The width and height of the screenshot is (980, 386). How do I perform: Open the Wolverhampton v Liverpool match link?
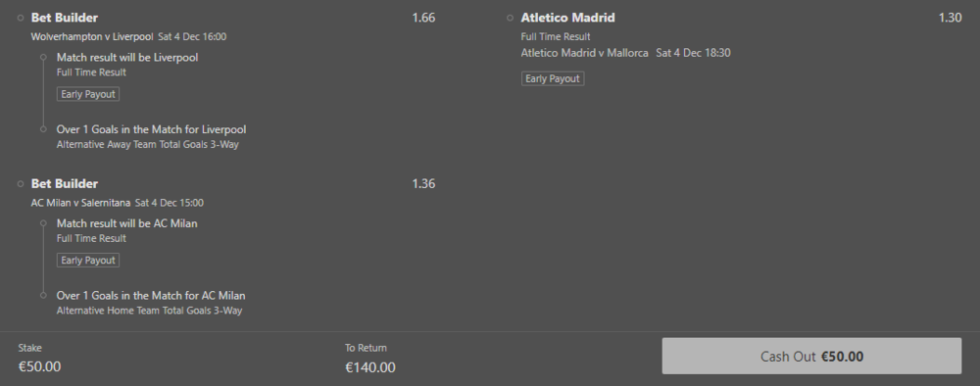[92, 37]
